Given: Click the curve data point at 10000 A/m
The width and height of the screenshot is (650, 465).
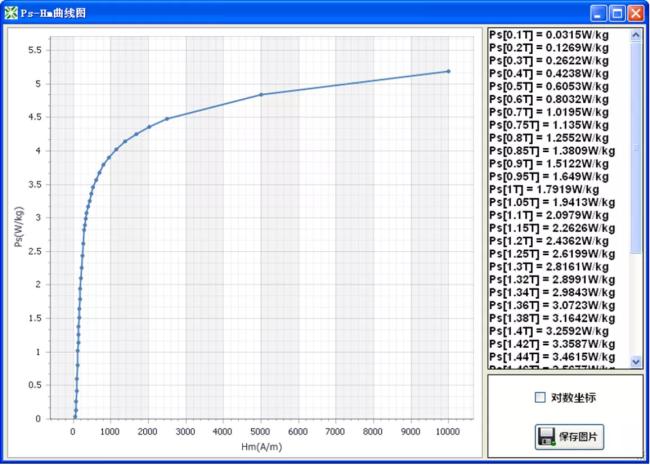Looking at the screenshot, I should click(448, 71).
